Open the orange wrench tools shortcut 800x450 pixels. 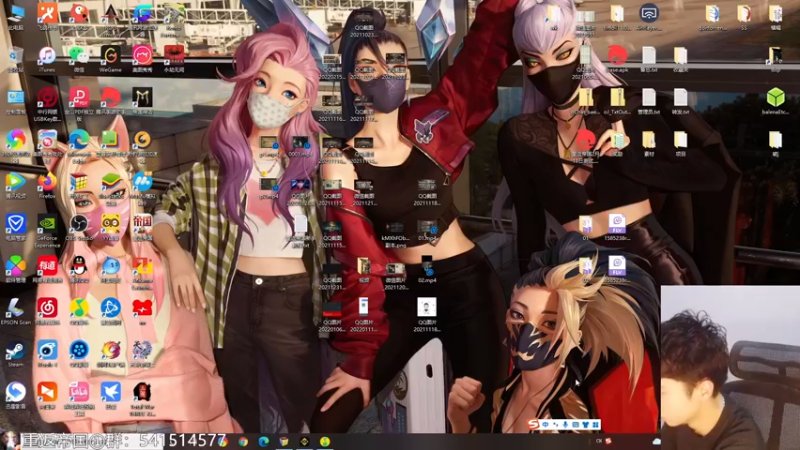tap(47, 14)
